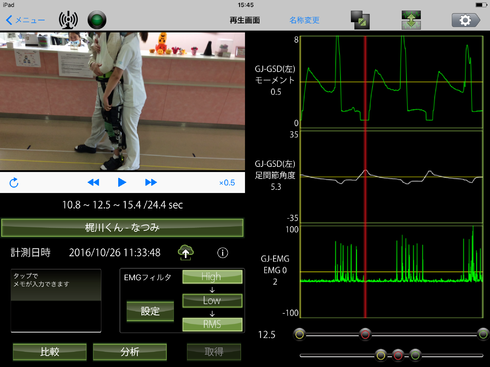Viewport: 490px width, 367px height.
Task: Tap the 再生画面 title
Action: pos(245,20)
